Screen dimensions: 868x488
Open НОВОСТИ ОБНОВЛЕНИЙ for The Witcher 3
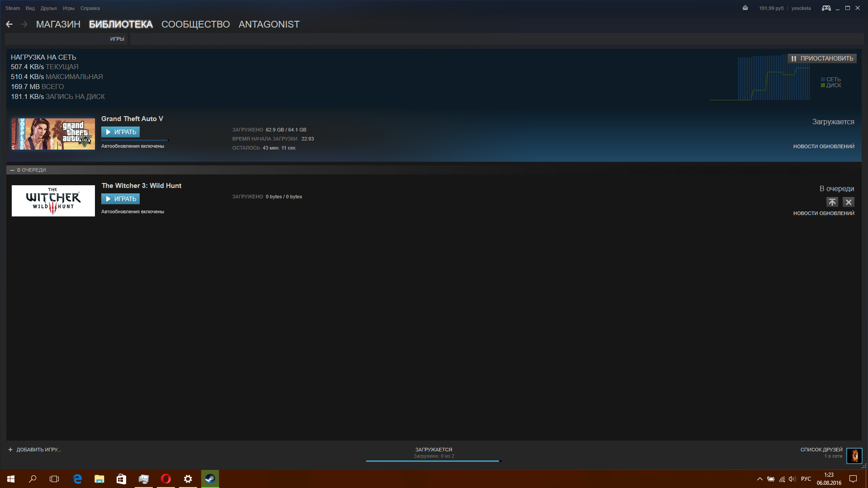coord(824,213)
